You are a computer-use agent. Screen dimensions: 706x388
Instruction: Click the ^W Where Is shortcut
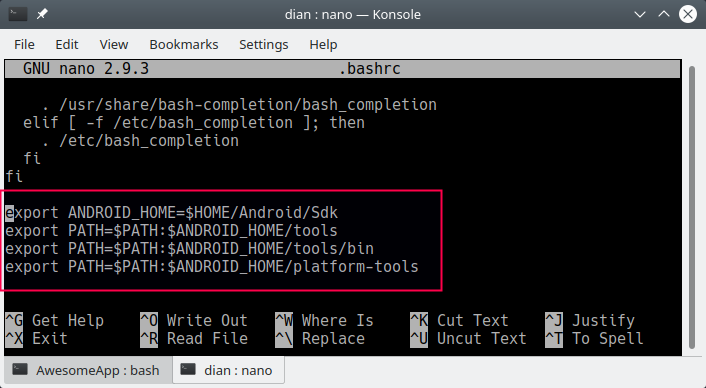pyautogui.click(x=325, y=320)
